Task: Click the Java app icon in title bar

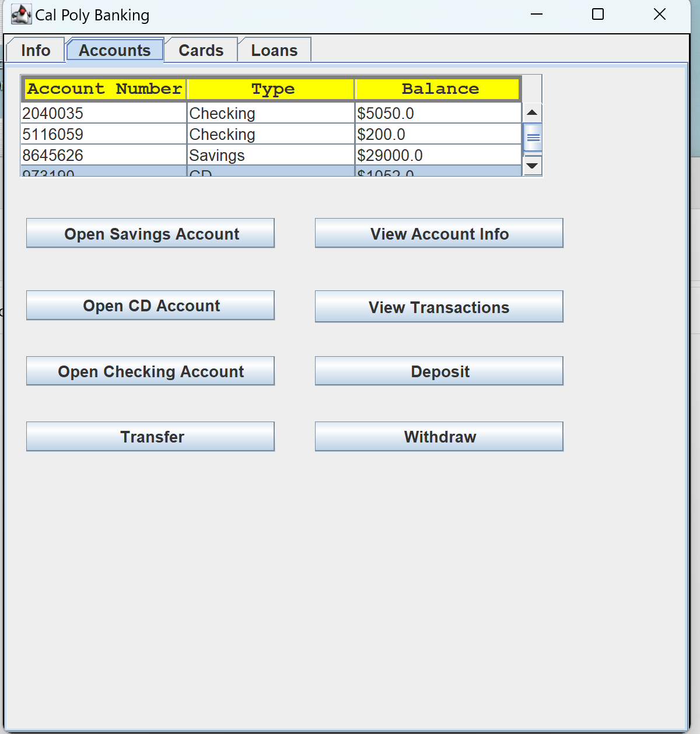Action: 22,15
